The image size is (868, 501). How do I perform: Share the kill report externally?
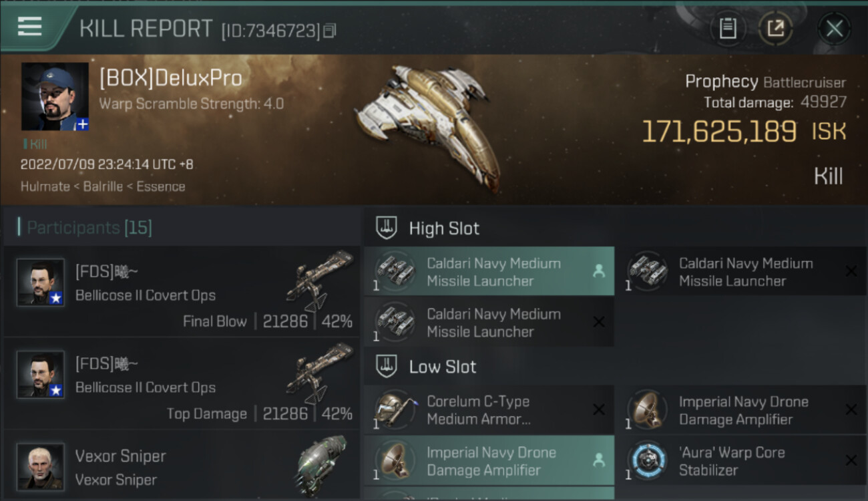point(775,29)
